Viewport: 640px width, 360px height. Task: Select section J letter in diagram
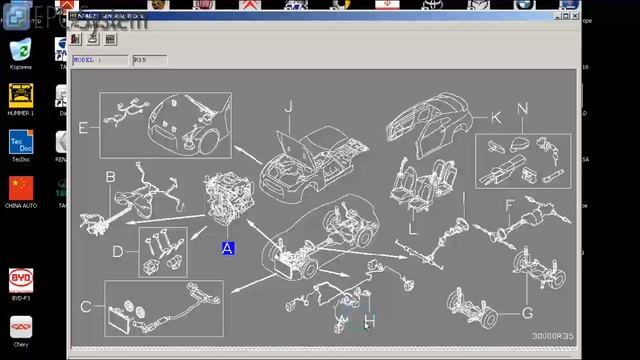click(x=289, y=107)
